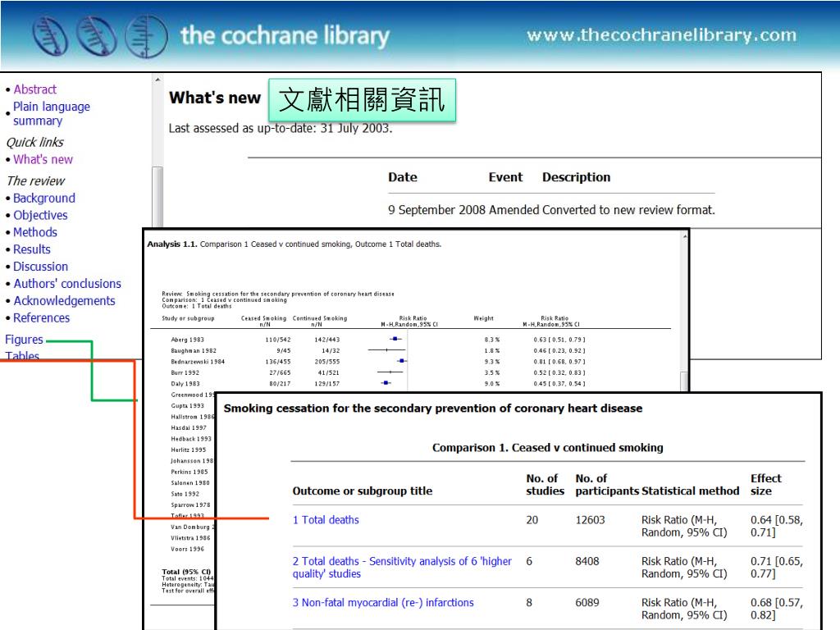
Task: Click the second Cochrane logo icon
Action: pos(97,36)
